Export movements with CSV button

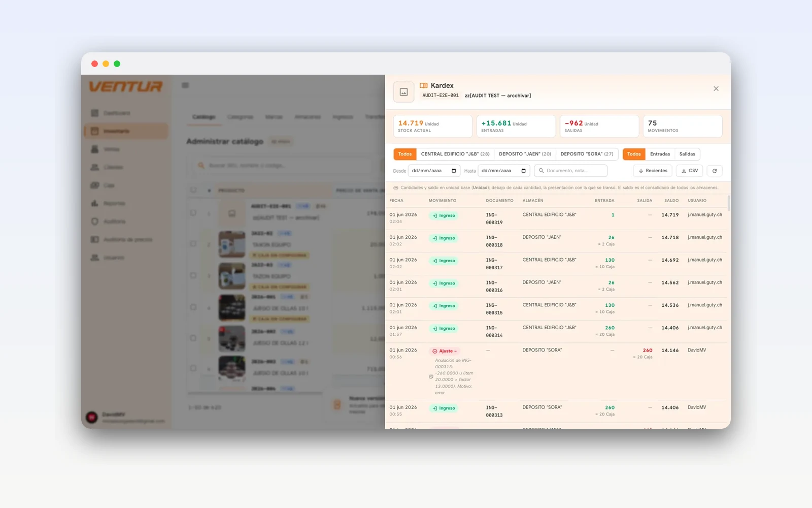[690, 171]
